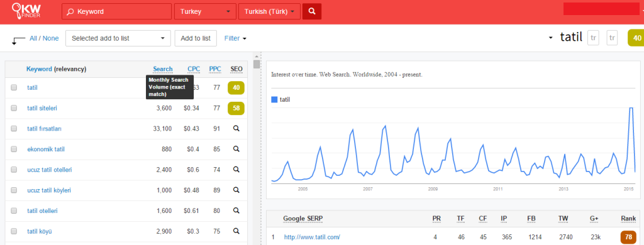
Task: Tick the checkbox for tatil
Action: pos(14,87)
